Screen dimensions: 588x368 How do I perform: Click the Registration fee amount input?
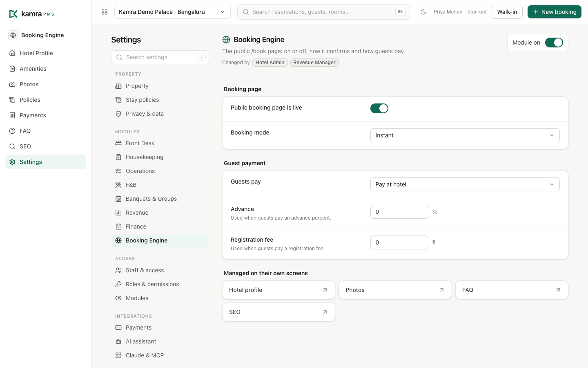click(x=400, y=242)
